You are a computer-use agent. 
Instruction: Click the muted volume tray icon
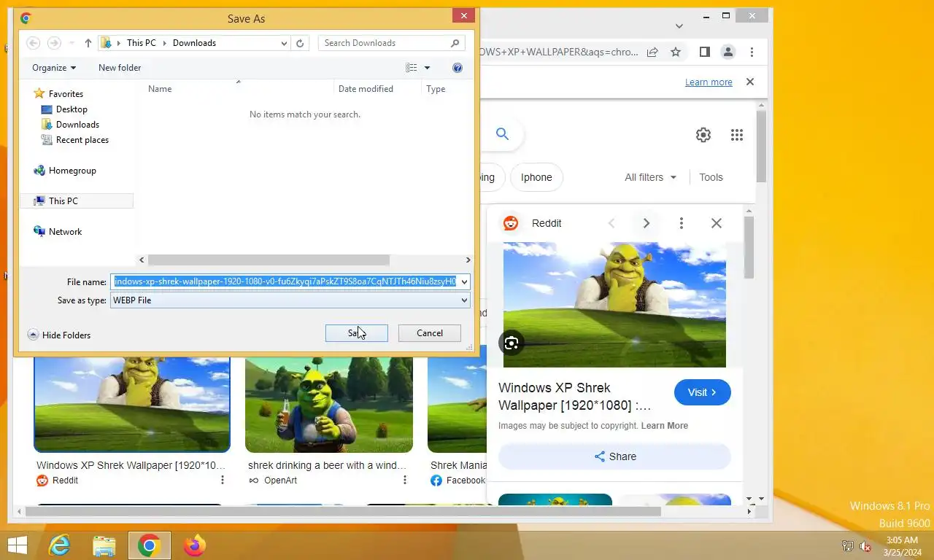(x=865, y=546)
